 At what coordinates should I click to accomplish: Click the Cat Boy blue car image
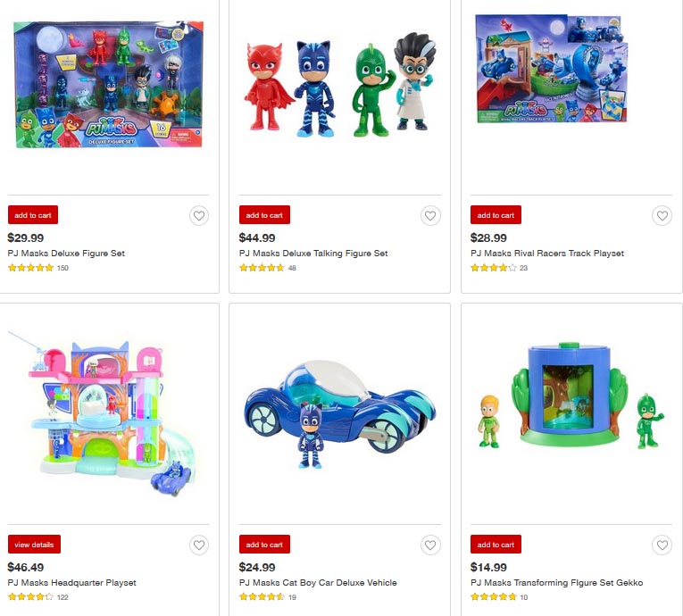[x=340, y=414]
